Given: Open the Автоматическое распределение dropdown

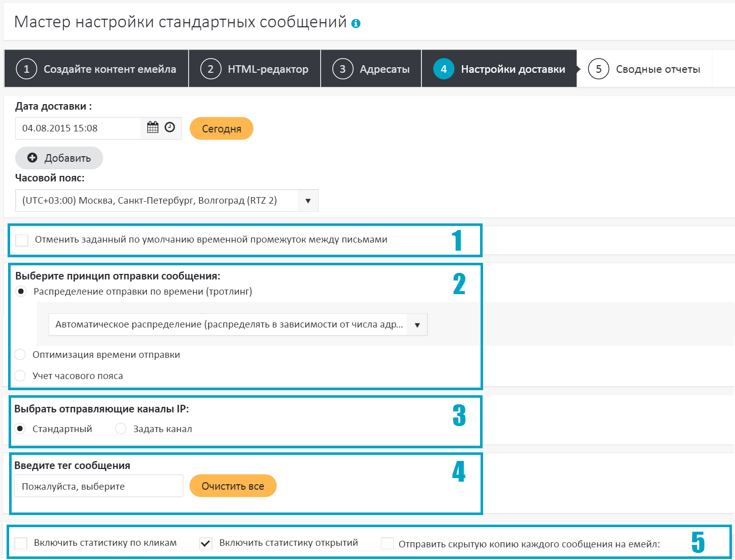Looking at the screenshot, I should point(417,325).
